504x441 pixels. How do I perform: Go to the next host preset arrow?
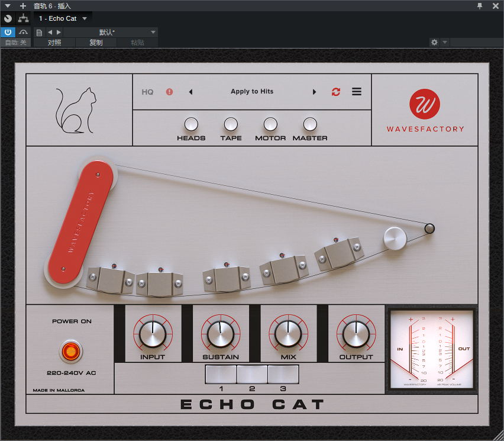tap(59, 32)
